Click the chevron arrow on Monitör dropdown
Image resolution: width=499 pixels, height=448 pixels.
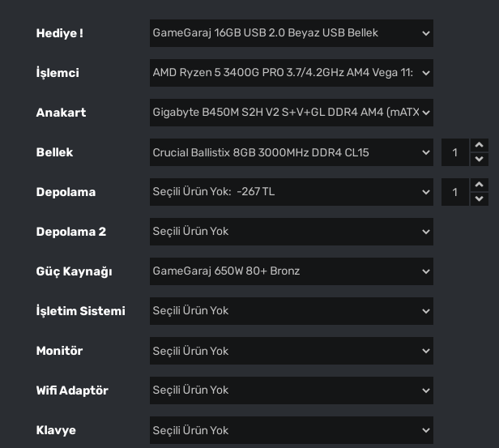426,351
